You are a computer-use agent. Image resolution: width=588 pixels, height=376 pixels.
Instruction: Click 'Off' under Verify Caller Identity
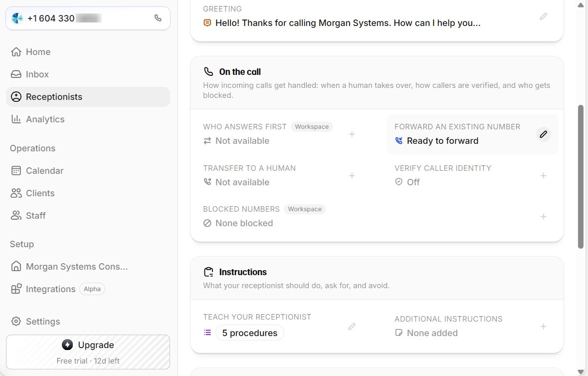pos(413,182)
